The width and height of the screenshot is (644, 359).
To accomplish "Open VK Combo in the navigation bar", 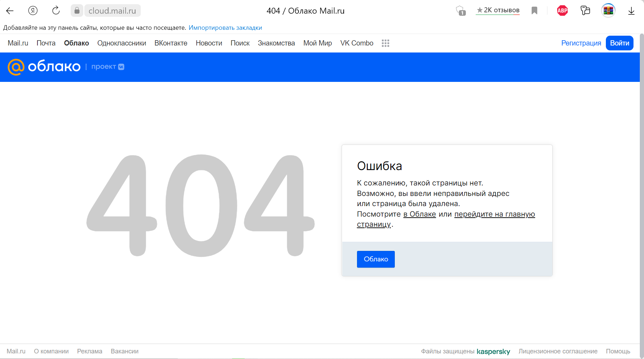I will point(357,43).
